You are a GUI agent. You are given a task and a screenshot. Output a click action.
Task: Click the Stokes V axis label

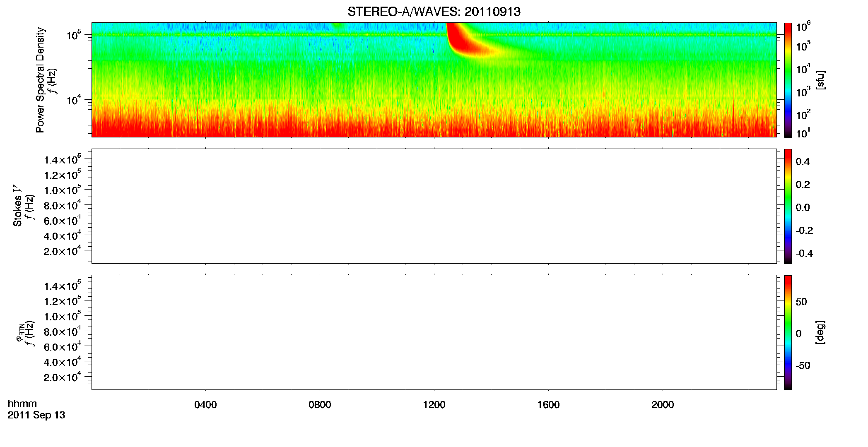(x=17, y=206)
